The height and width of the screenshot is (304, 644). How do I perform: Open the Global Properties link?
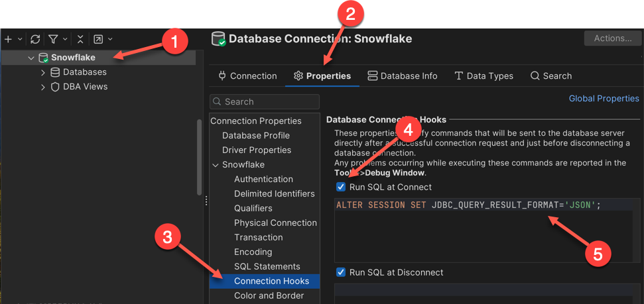pos(604,99)
